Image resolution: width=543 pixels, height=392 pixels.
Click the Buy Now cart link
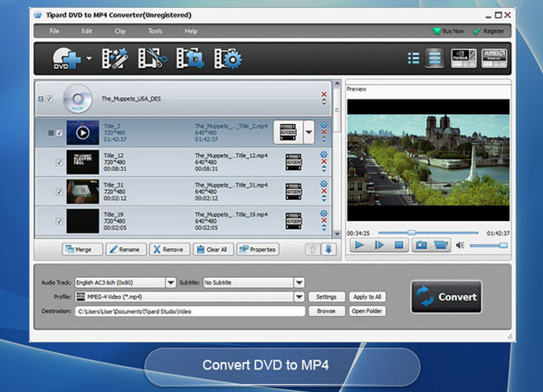point(448,31)
